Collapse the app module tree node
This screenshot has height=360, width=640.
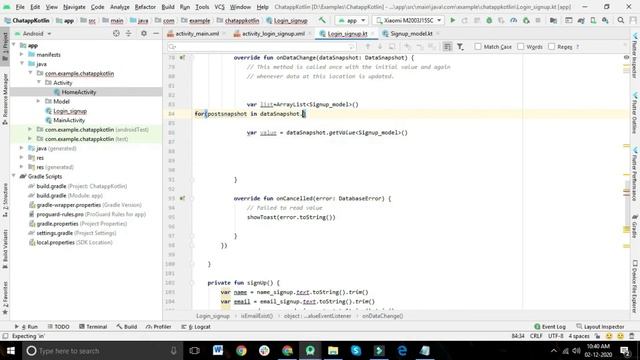coord(14,45)
